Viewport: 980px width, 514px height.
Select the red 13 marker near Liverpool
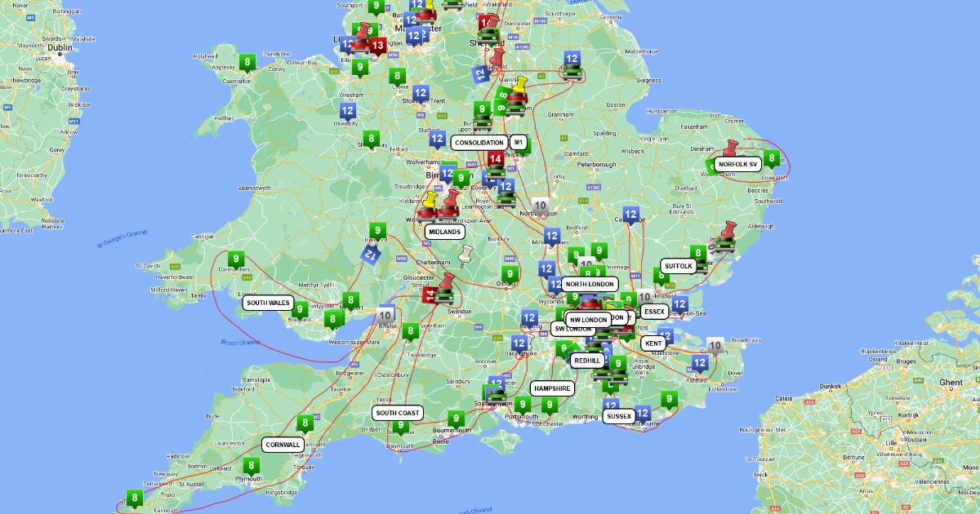click(x=376, y=47)
